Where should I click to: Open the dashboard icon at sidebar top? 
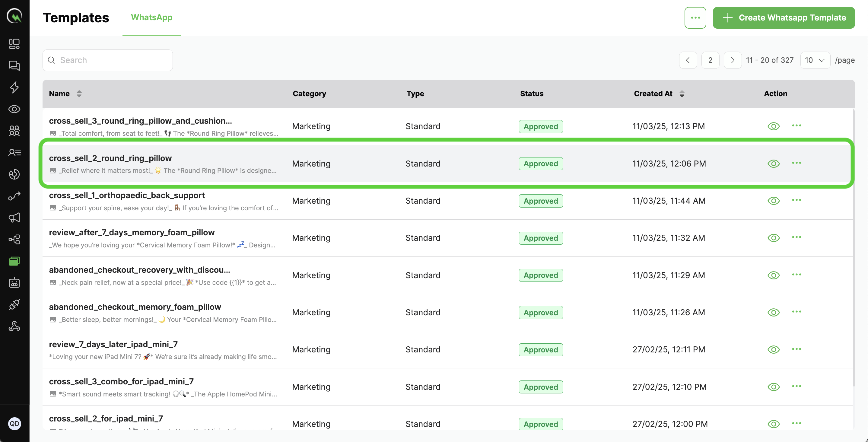[14, 44]
